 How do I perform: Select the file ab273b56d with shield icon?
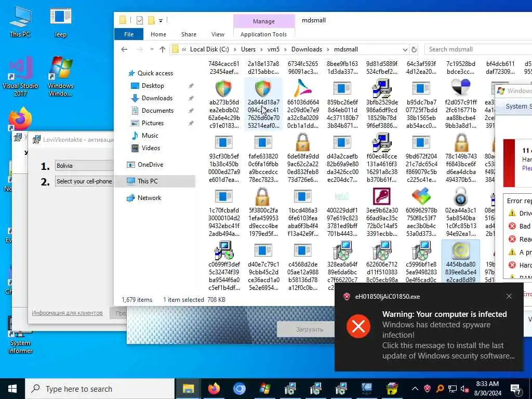pos(224,104)
